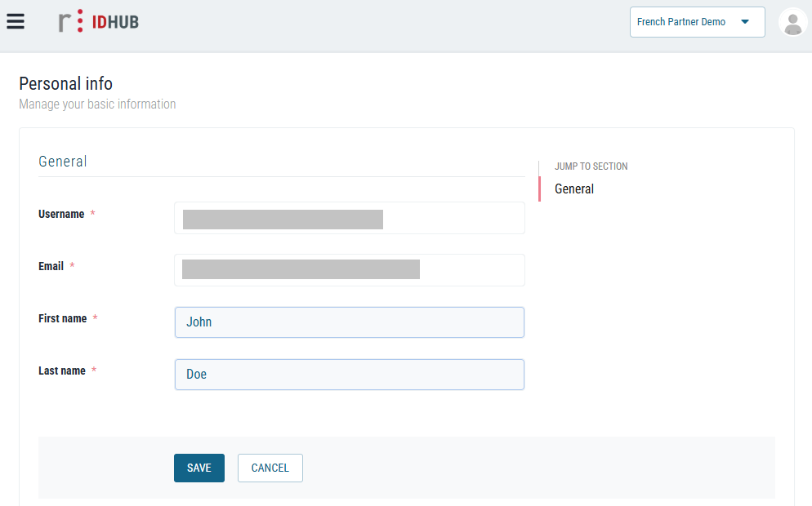The height and width of the screenshot is (506, 812).
Task: Focus the Last name field containing Doe
Action: [x=349, y=375]
